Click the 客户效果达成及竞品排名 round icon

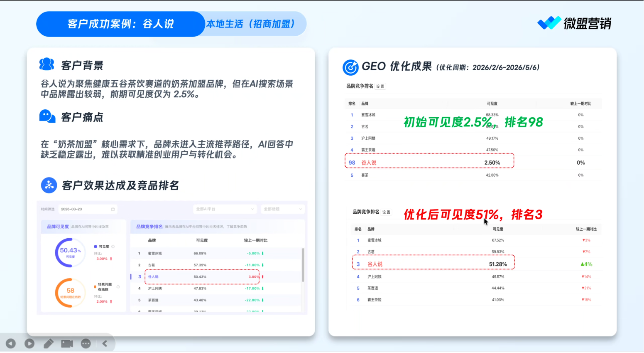pyautogui.click(x=49, y=185)
